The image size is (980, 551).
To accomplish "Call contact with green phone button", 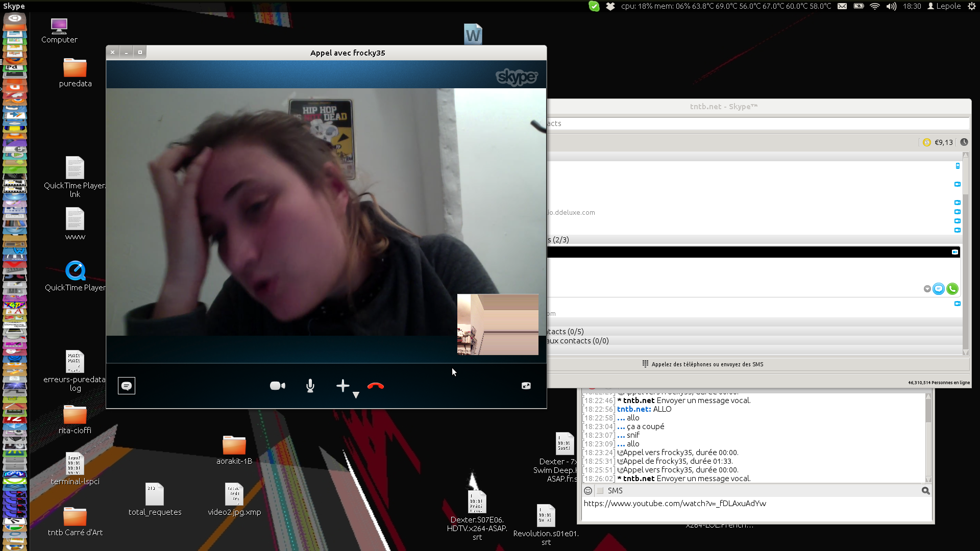I will 952,289.
